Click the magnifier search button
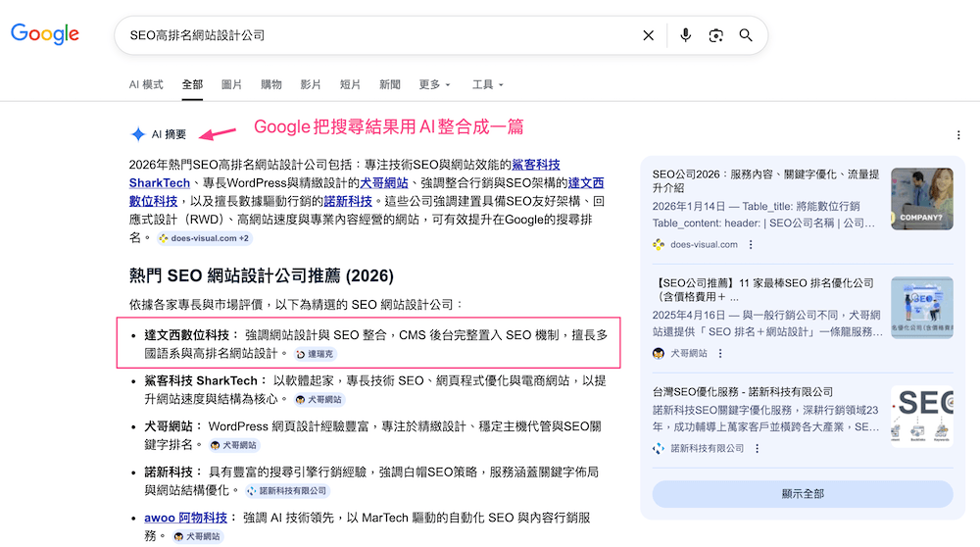Screen dimensions: 980x547 pyautogui.click(x=746, y=35)
